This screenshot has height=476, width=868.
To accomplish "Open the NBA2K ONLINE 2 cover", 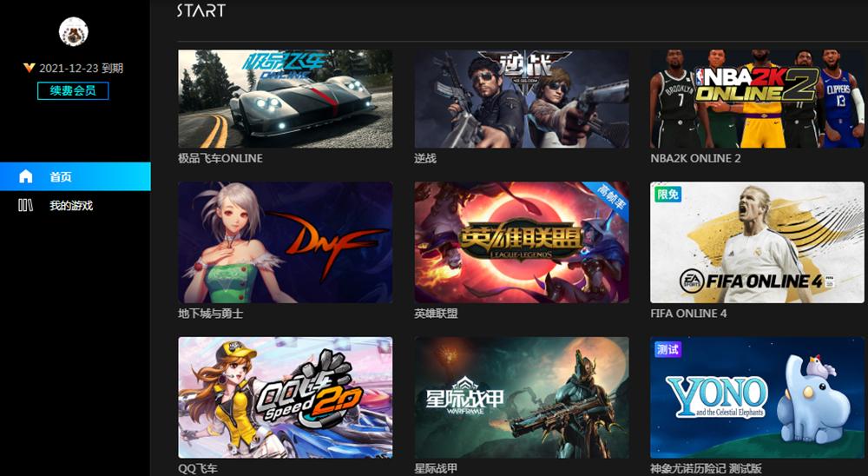I will point(757,99).
